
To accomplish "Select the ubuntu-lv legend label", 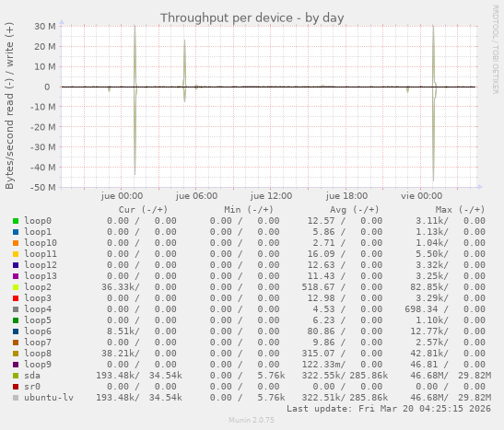I will click(x=49, y=398).
